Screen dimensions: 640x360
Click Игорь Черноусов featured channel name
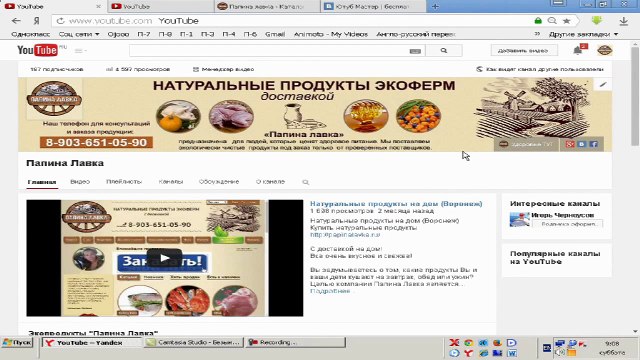(562, 215)
